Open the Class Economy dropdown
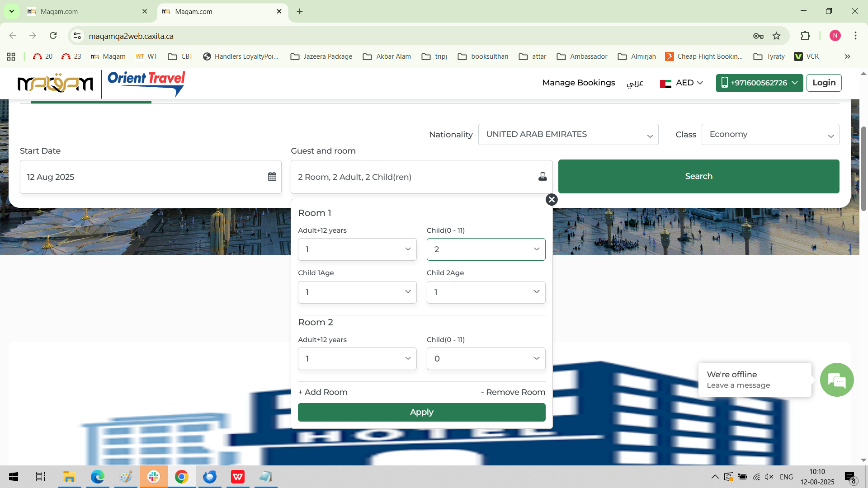Image resolution: width=868 pixels, height=488 pixels. (770, 135)
